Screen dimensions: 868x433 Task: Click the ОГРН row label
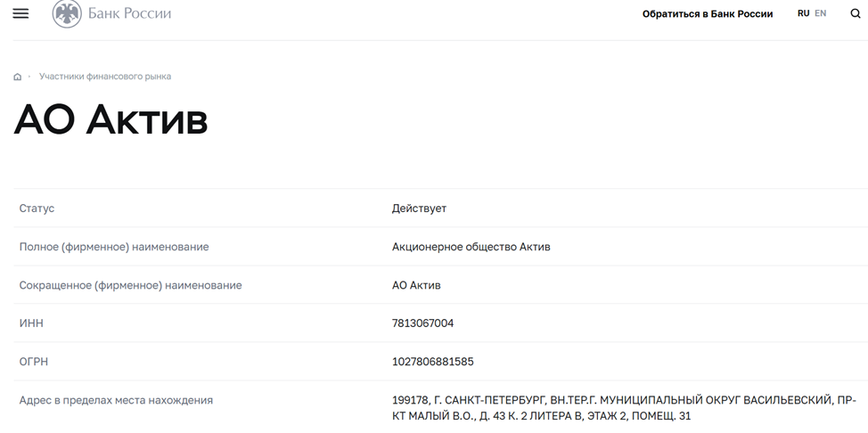tap(34, 362)
